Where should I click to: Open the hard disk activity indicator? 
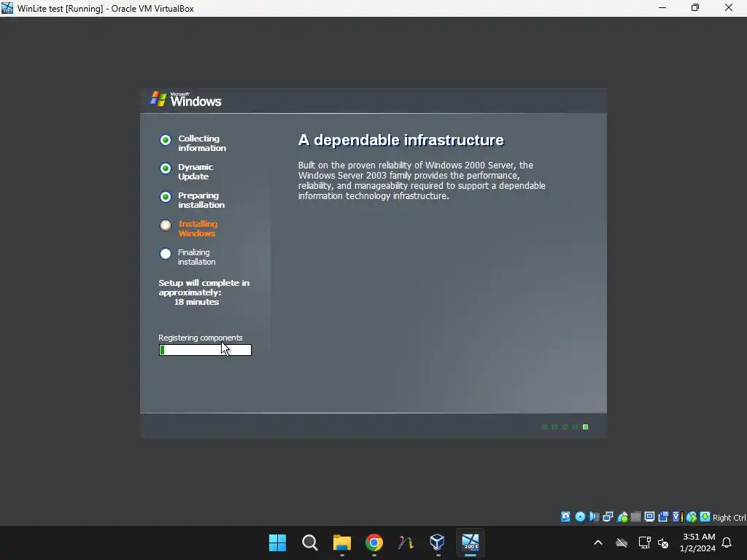[x=565, y=517]
